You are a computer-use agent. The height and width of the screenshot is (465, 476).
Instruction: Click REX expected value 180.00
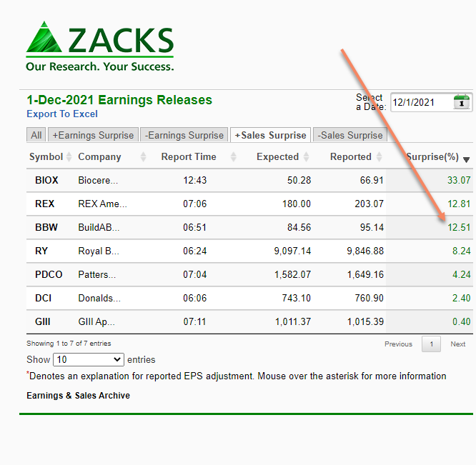coord(297,204)
